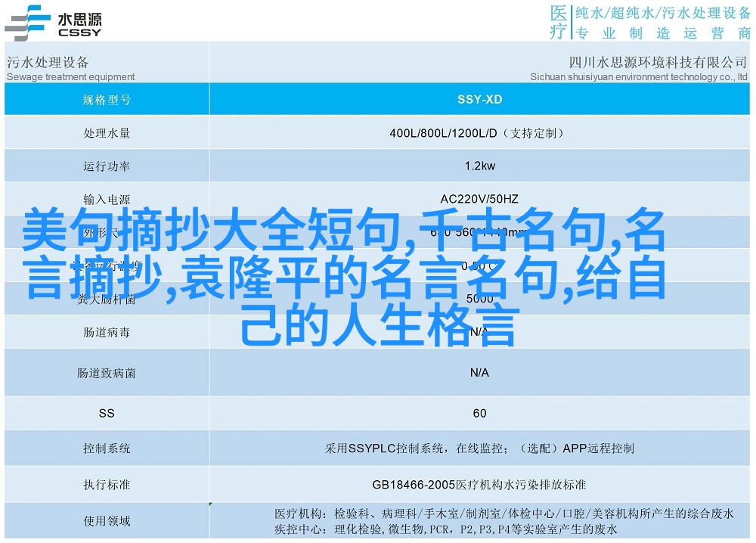Select the '1.2kw' power value
This screenshot has height=543, width=756.
[x=480, y=166]
